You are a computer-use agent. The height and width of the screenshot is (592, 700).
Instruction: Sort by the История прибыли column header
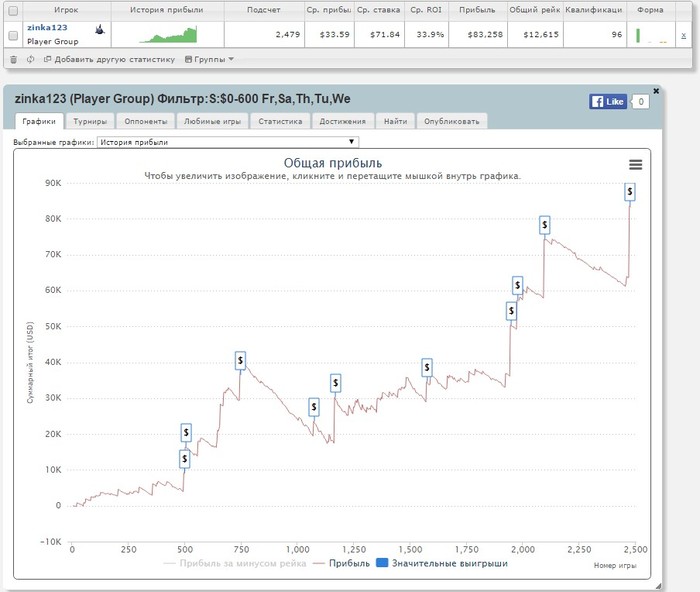point(167,9)
